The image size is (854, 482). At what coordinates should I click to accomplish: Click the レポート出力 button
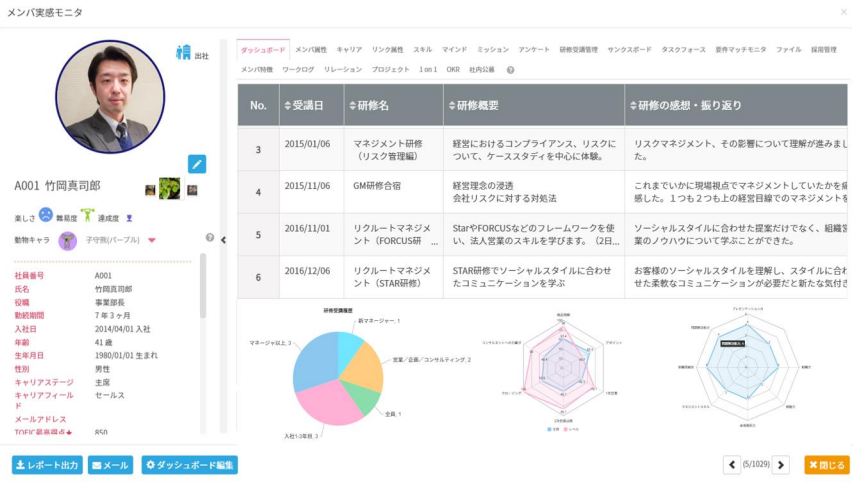point(47,465)
